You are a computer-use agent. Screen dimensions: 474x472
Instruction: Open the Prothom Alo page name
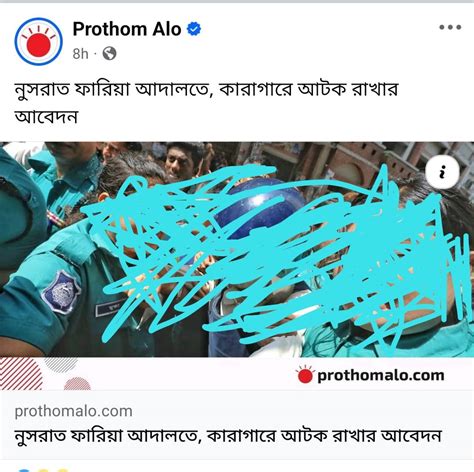(x=127, y=29)
